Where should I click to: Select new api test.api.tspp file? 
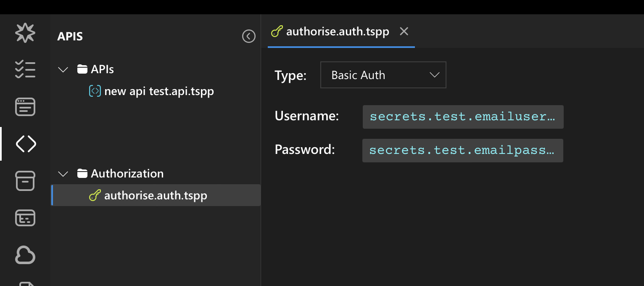pos(158,91)
